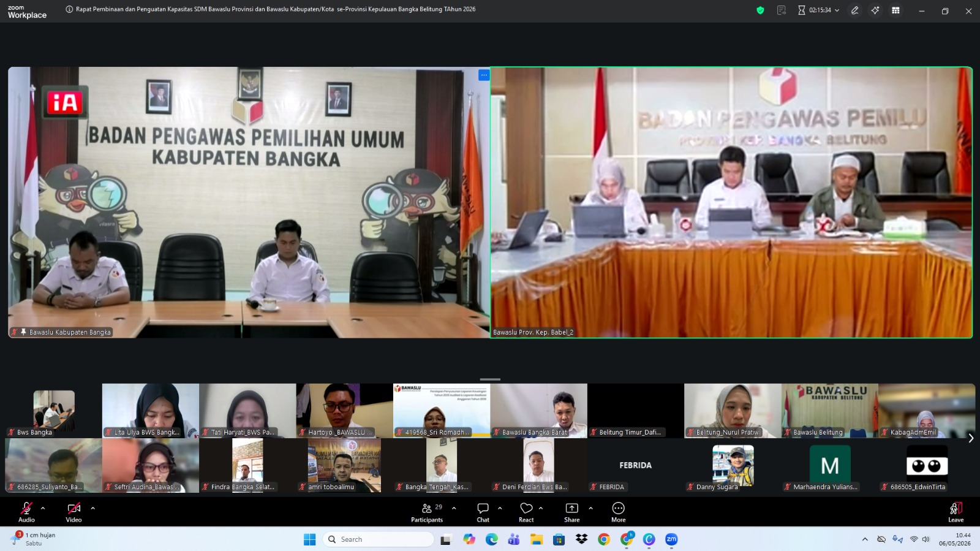Select the Lita Ulya BWS participant tile

(x=151, y=411)
